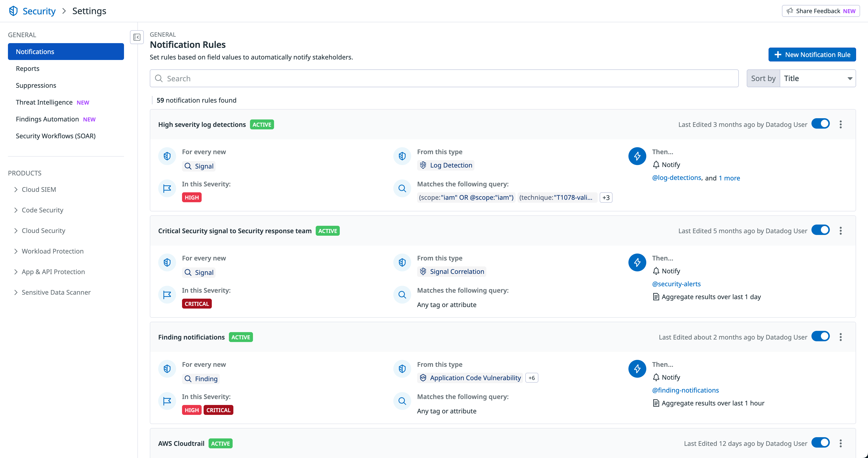
Task: Click the Finding chip under For every new
Action: 201,379
